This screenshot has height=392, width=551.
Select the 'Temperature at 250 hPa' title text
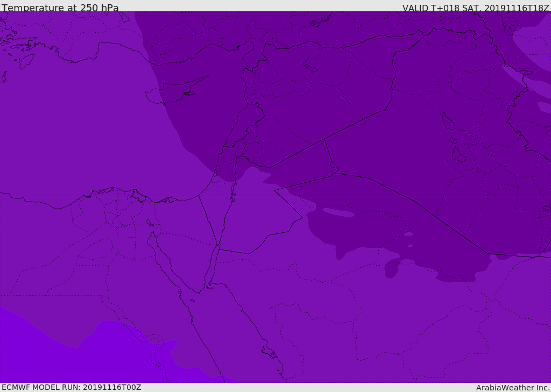pyautogui.click(x=60, y=8)
